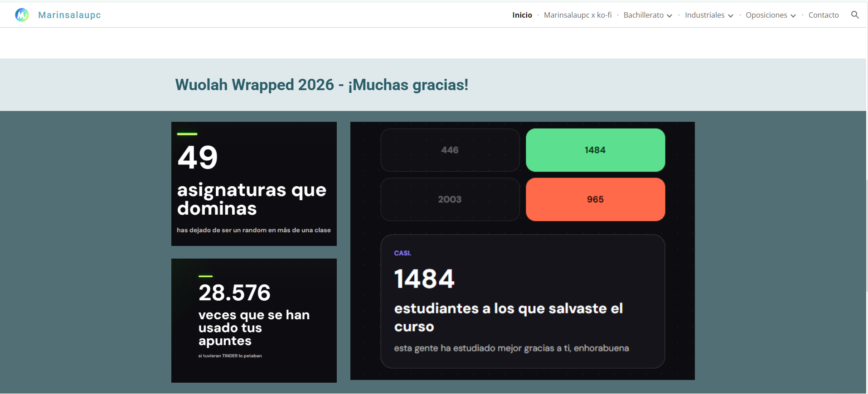Click the CASI. label
The image size is (868, 394).
[x=402, y=253]
